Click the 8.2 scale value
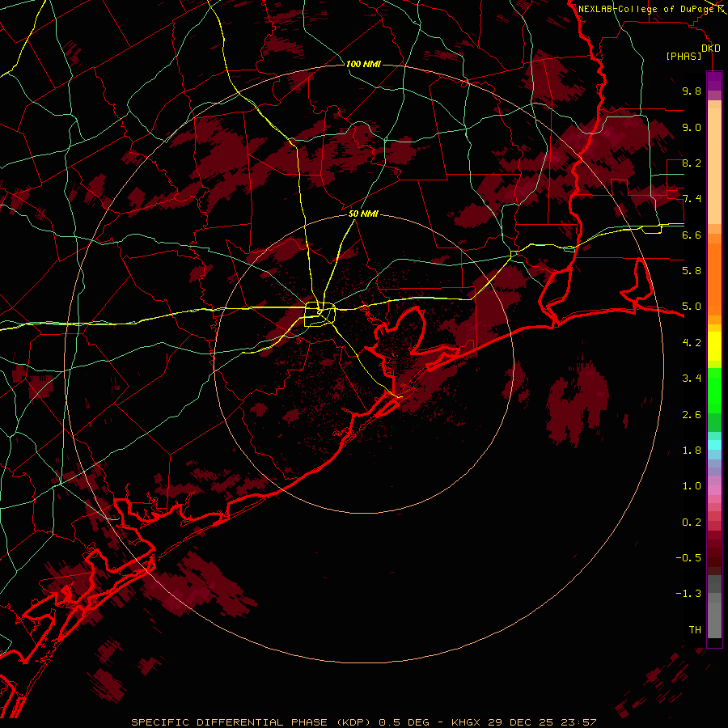This screenshot has width=728, height=728. 692,163
